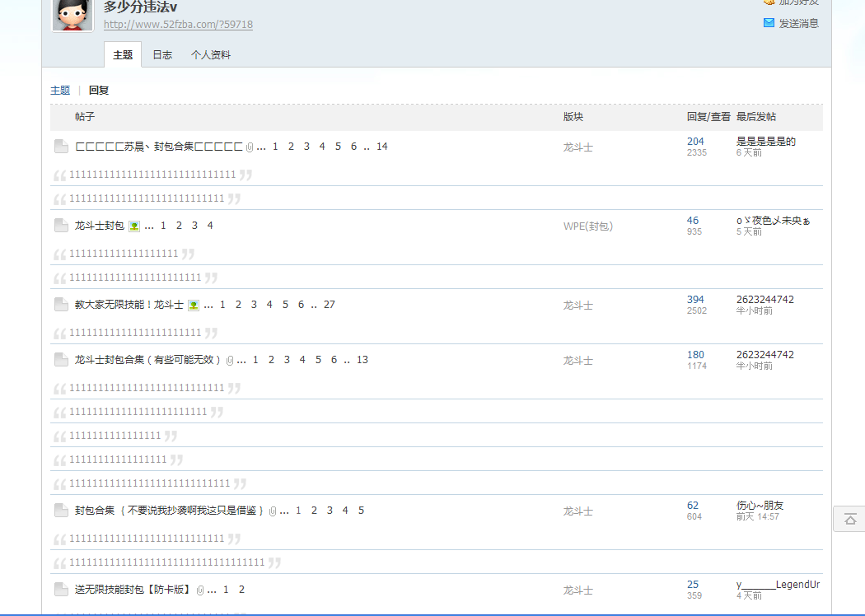Go to page 4 of 龙斗士封包 WPE thread
865x616 pixels.
(210, 225)
